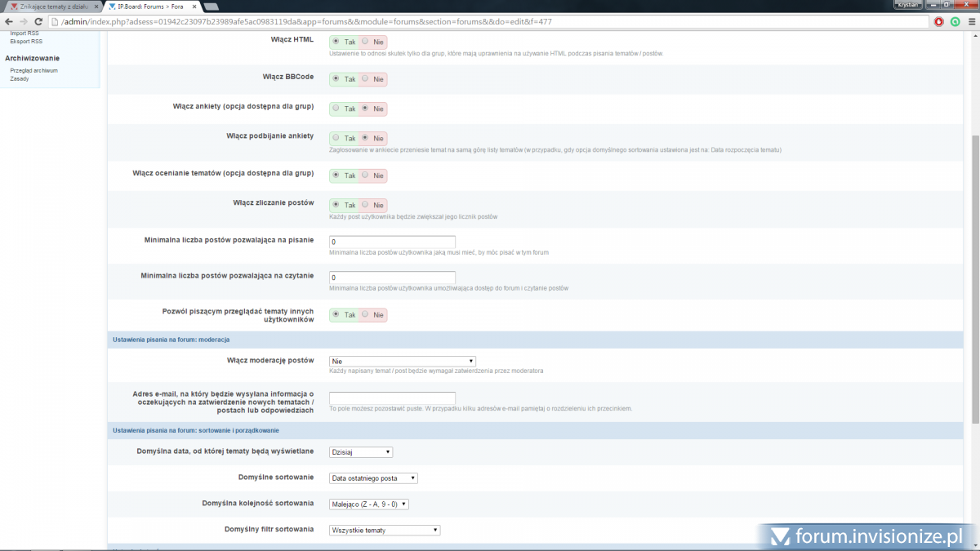Expand the Domyślne sortowanie dropdown
The height and width of the screenshot is (551, 980).
coord(374,478)
